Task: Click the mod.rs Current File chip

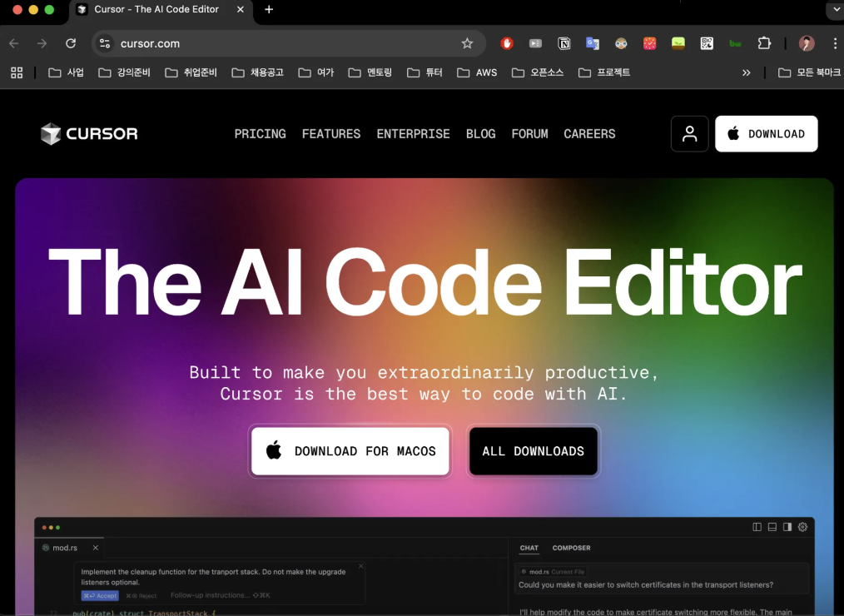Action: click(x=552, y=572)
